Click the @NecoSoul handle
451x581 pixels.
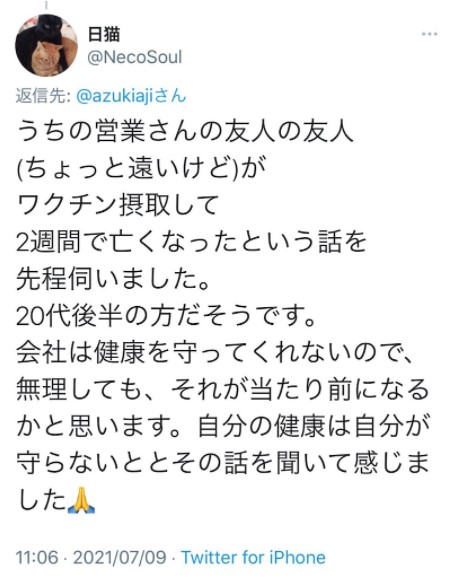(x=135, y=58)
